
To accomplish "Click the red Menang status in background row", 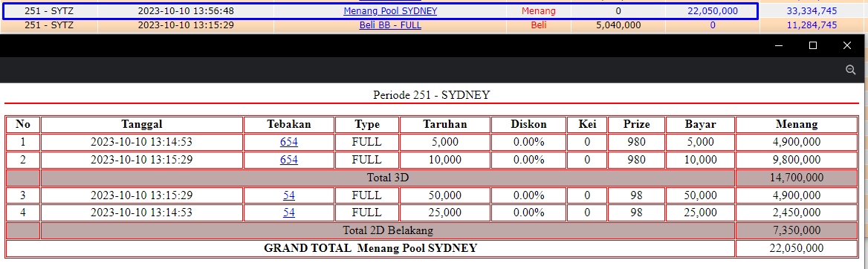I will [x=539, y=11].
